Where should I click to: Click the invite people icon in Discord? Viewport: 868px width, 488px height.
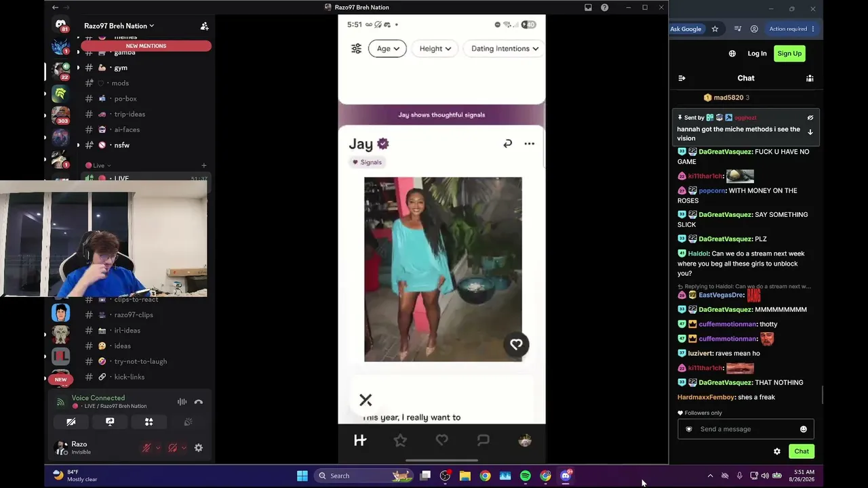tap(204, 26)
